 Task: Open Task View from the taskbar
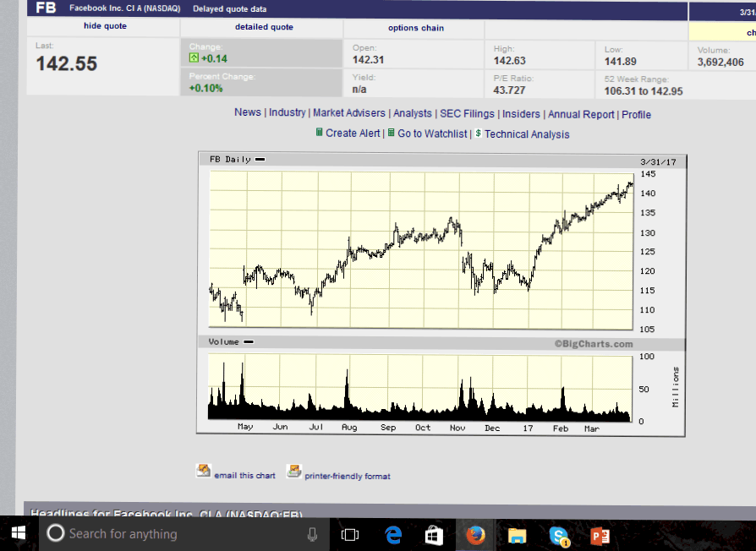click(350, 535)
